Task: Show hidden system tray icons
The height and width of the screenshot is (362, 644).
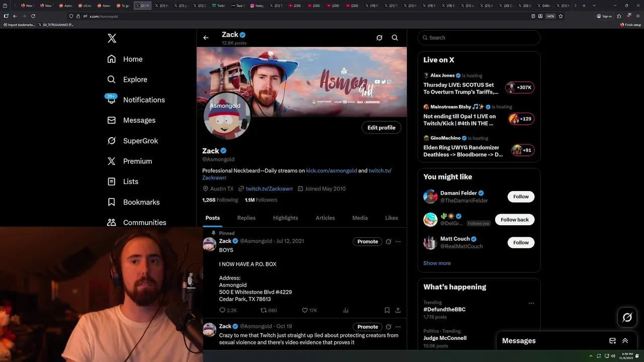Action: 591,356
